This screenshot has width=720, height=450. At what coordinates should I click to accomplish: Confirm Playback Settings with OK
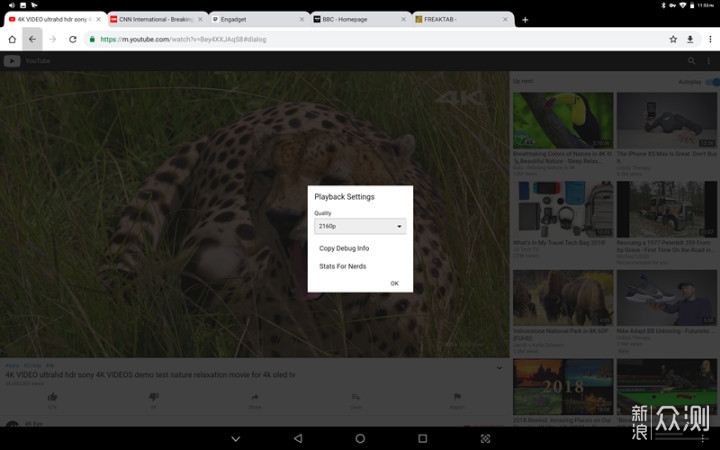[x=394, y=283]
